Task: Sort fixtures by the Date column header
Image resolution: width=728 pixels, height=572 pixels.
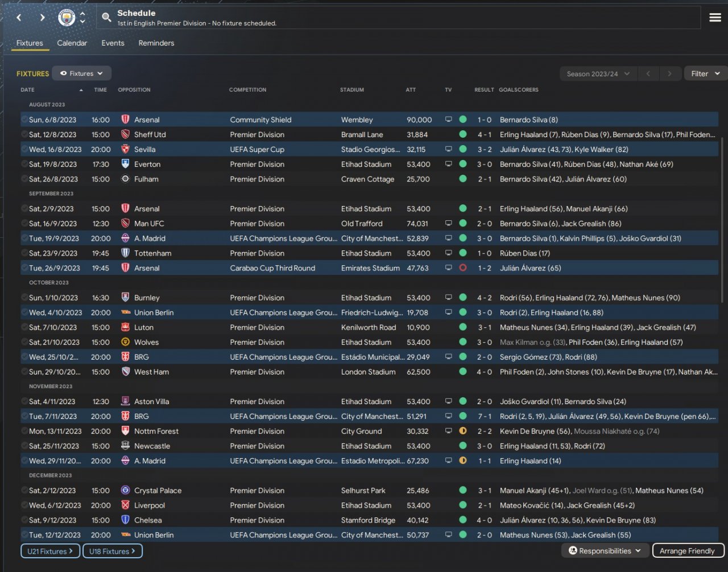Action: tap(27, 90)
